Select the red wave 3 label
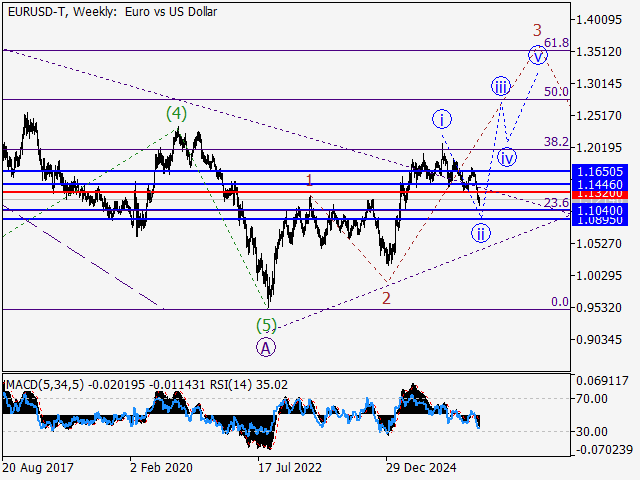 tap(537, 30)
